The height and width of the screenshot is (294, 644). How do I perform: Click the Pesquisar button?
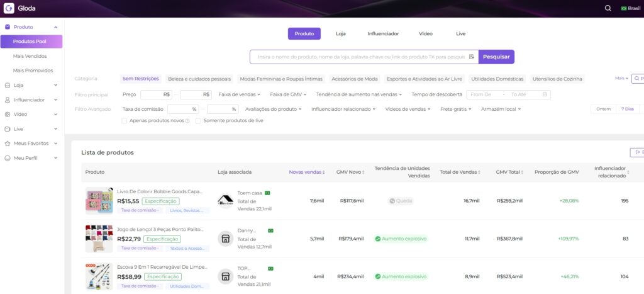coord(496,57)
